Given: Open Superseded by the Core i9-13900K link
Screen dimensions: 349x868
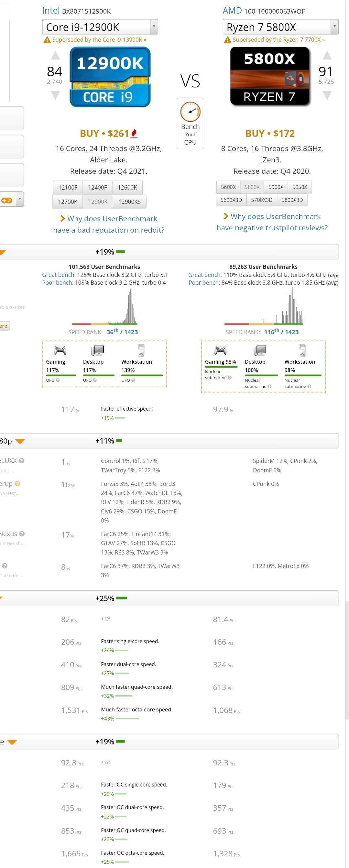Looking at the screenshot, I should [99, 40].
